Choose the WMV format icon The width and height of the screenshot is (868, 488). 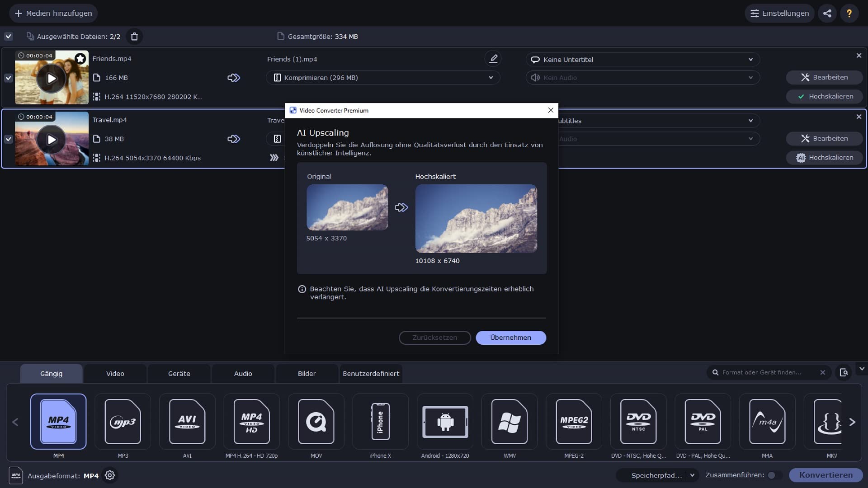[509, 422]
